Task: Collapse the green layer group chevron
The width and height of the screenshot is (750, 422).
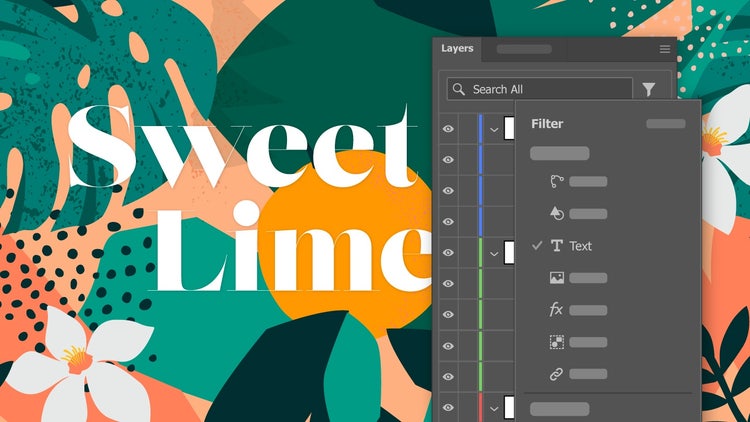Action: point(494,254)
